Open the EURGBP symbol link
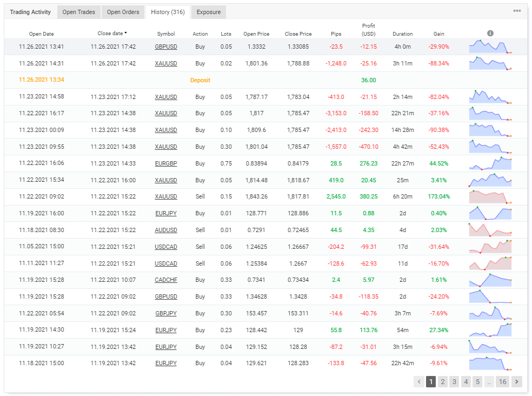The image size is (532, 396). click(x=166, y=163)
